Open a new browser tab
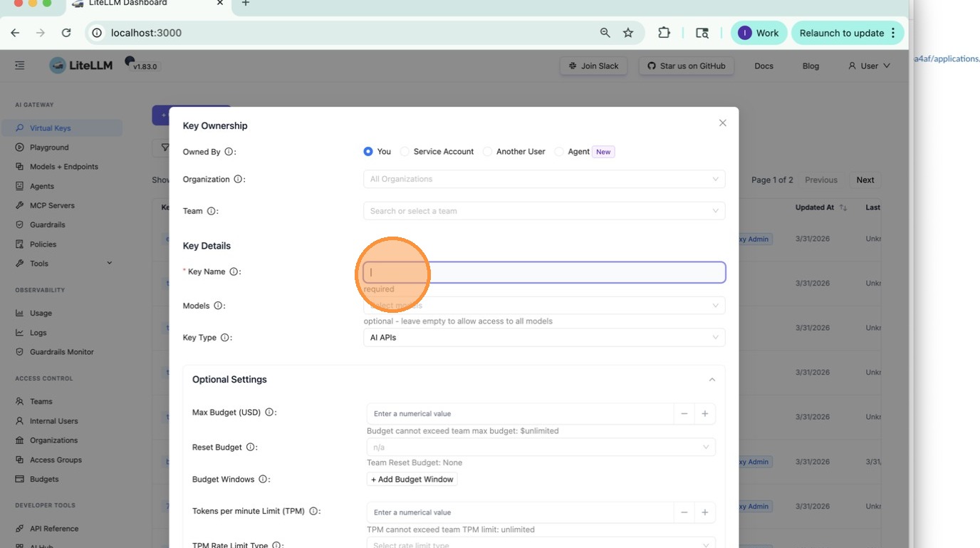The width and height of the screenshot is (980, 548). tap(246, 4)
